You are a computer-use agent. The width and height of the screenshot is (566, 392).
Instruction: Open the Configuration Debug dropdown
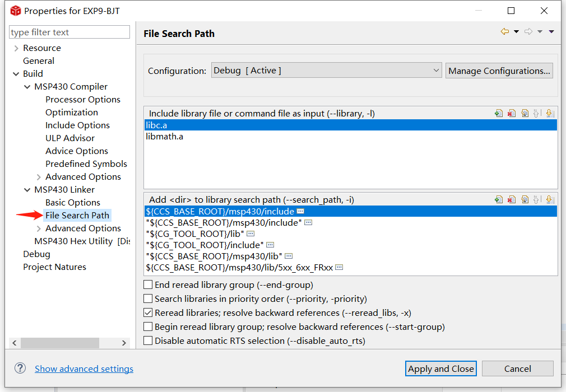click(x=326, y=71)
